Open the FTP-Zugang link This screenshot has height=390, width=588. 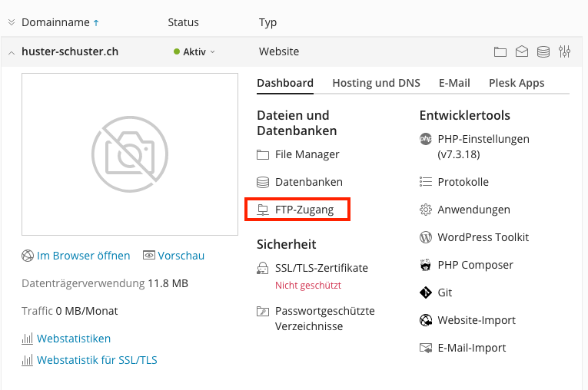(304, 210)
